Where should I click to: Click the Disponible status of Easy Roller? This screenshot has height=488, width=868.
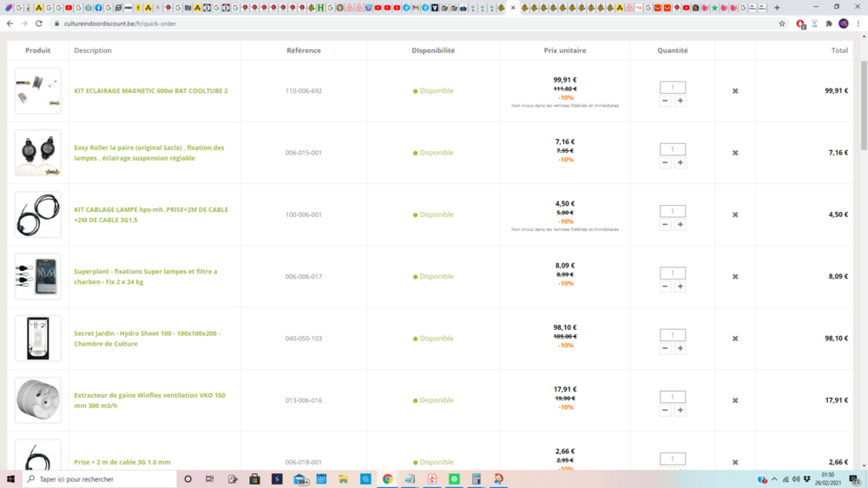(x=433, y=153)
